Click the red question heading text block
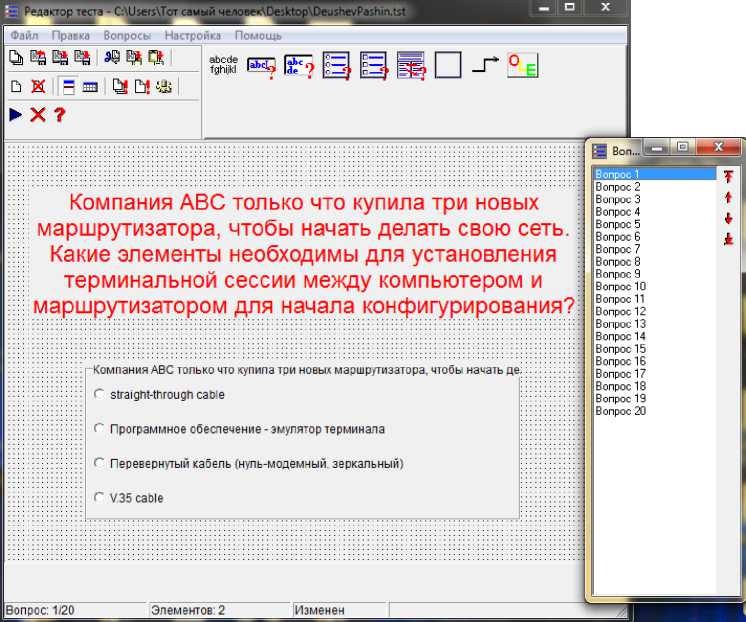Image resolution: width=746 pixels, height=622 pixels. coord(304,254)
